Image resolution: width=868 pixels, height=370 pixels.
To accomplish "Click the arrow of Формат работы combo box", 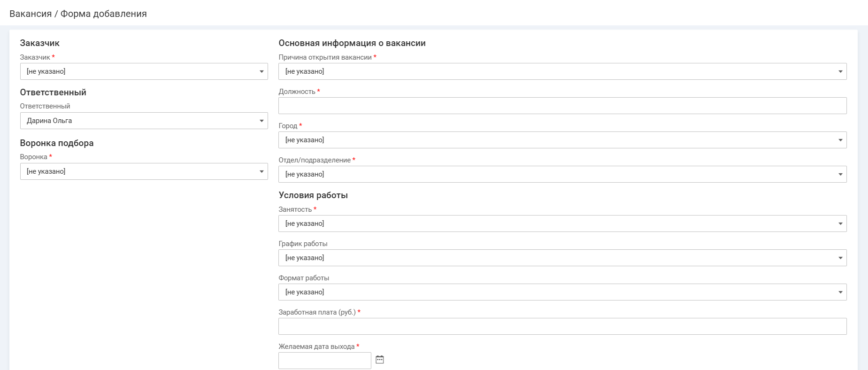I will 840,293.
